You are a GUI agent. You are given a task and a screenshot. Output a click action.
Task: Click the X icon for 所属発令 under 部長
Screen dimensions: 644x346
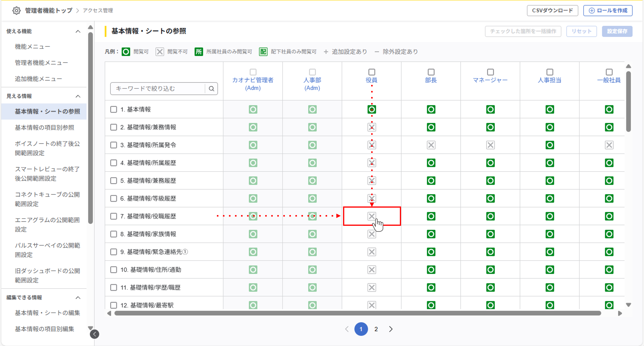(431, 145)
